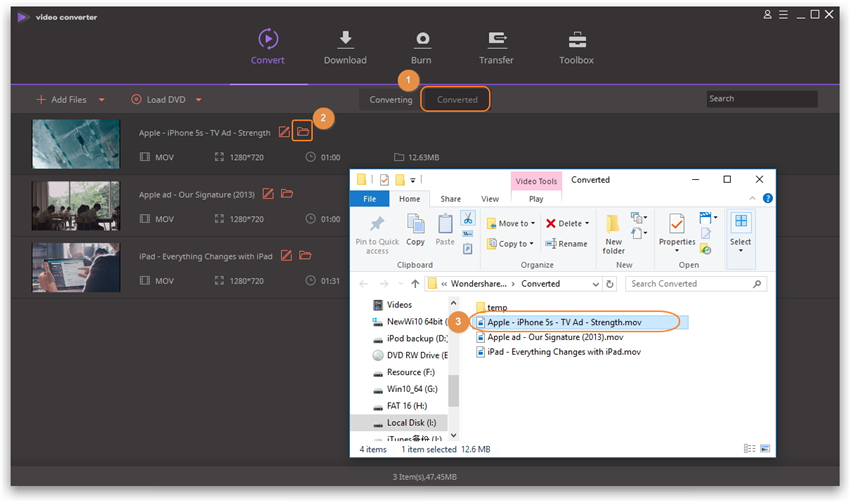Open folder for Our Signature (2013) video
The width and height of the screenshot is (850, 502).
[x=287, y=194]
